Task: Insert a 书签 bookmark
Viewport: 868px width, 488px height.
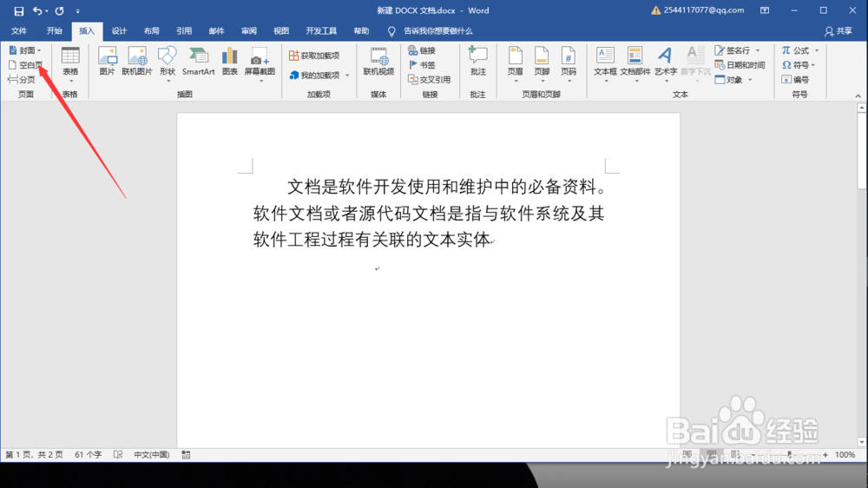Action: tap(422, 65)
